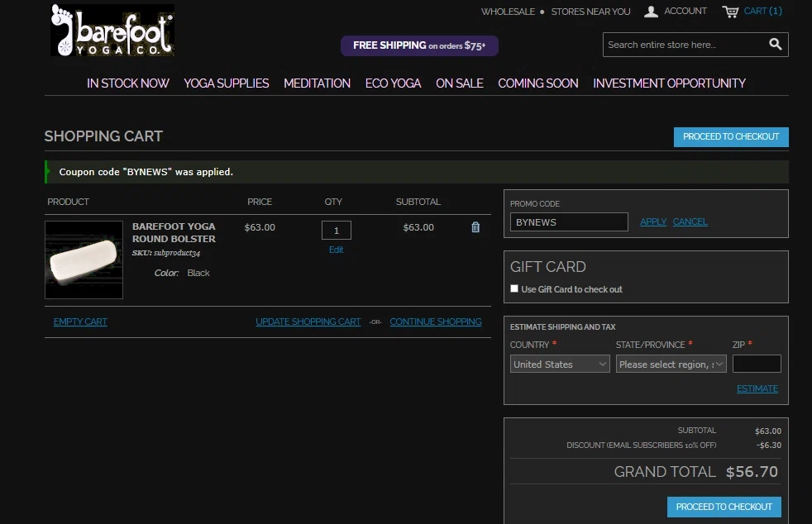The height and width of the screenshot is (524, 812).
Task: Click the search magnifier icon
Action: [x=776, y=45]
